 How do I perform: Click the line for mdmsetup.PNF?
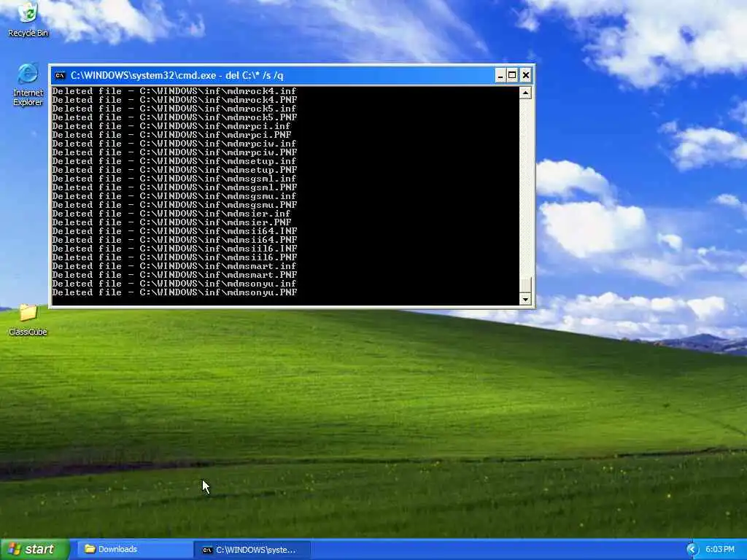(175, 169)
